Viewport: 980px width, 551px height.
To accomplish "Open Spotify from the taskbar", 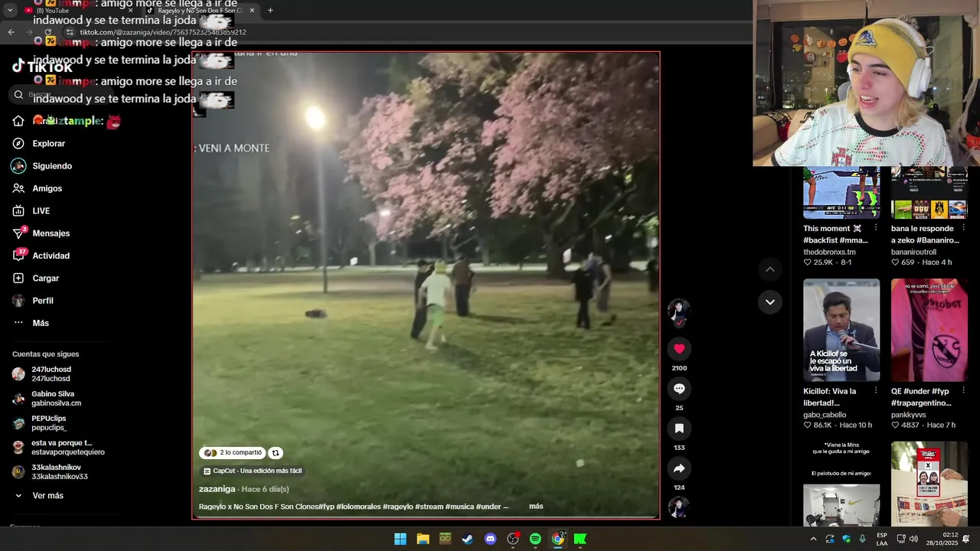I will [535, 539].
